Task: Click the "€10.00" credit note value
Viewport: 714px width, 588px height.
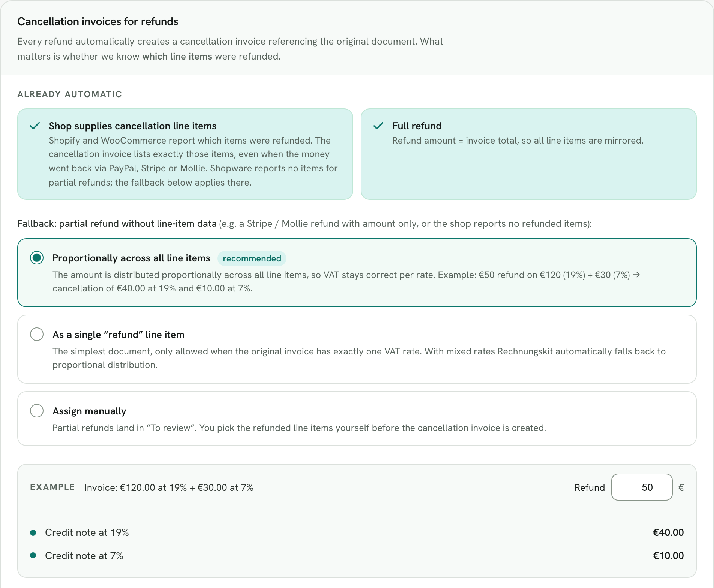Action: (668, 556)
